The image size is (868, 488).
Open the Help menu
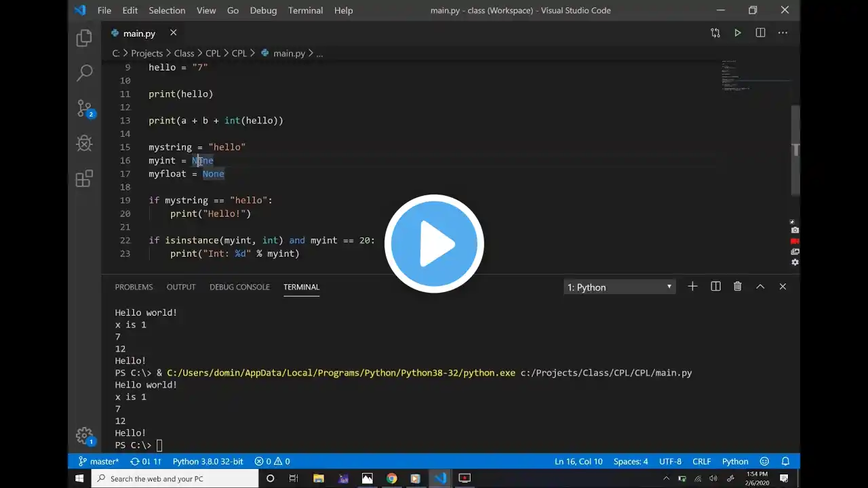click(x=343, y=10)
